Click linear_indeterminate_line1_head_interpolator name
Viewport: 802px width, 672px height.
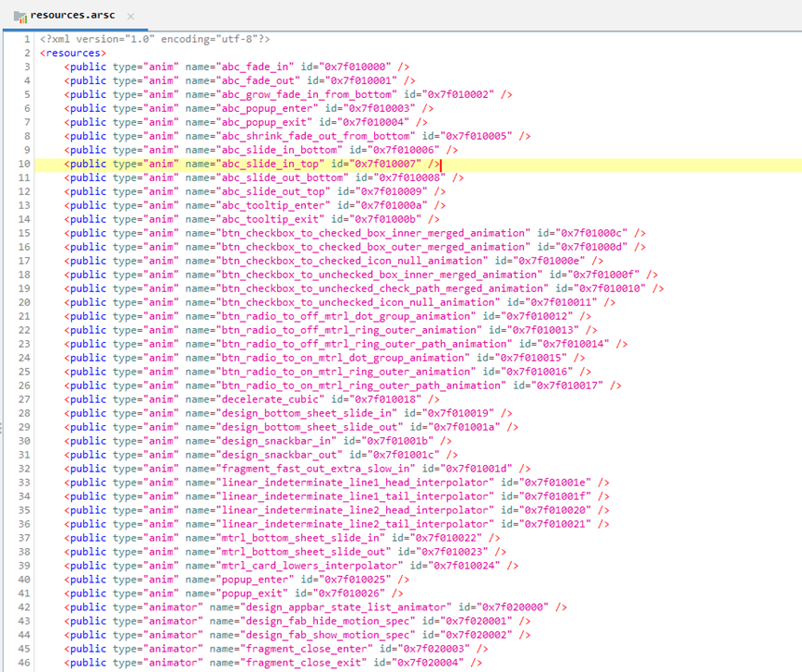[355, 481]
